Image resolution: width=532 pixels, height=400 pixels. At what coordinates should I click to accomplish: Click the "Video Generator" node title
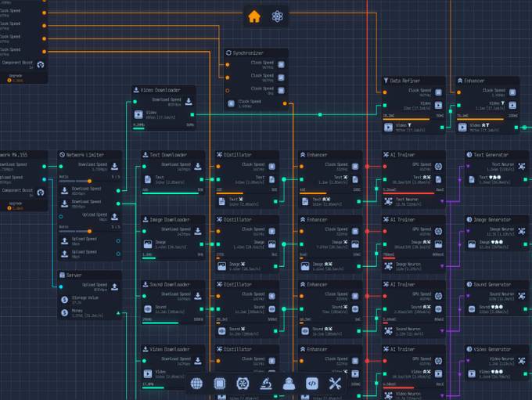[x=492, y=349]
